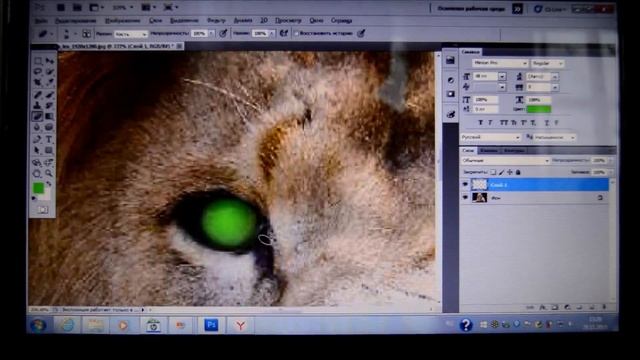
Task: Select the Blur tool
Action: click(38, 127)
